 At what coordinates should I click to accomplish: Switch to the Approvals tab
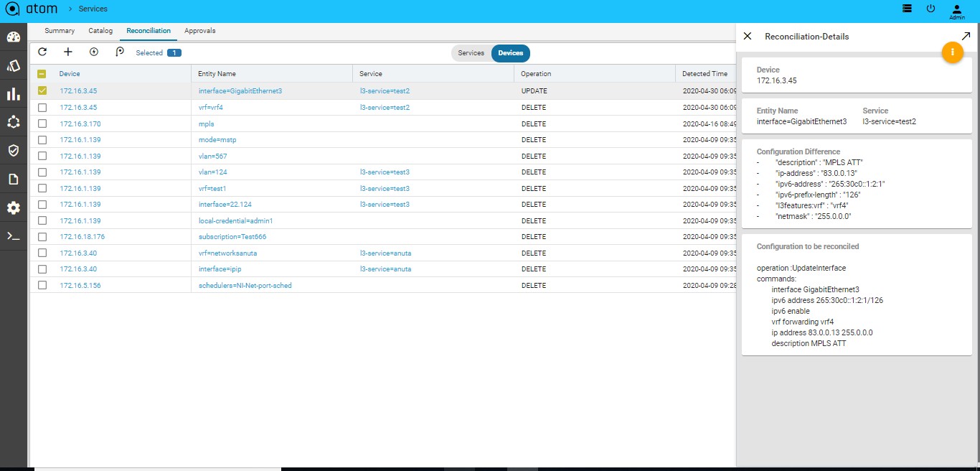coord(200,31)
